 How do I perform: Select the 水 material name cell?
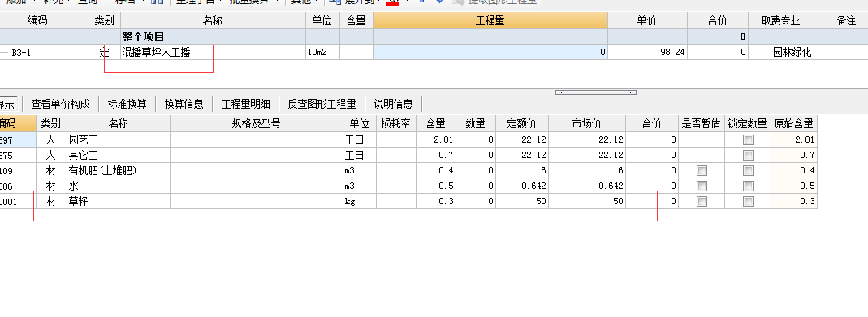[x=119, y=186]
